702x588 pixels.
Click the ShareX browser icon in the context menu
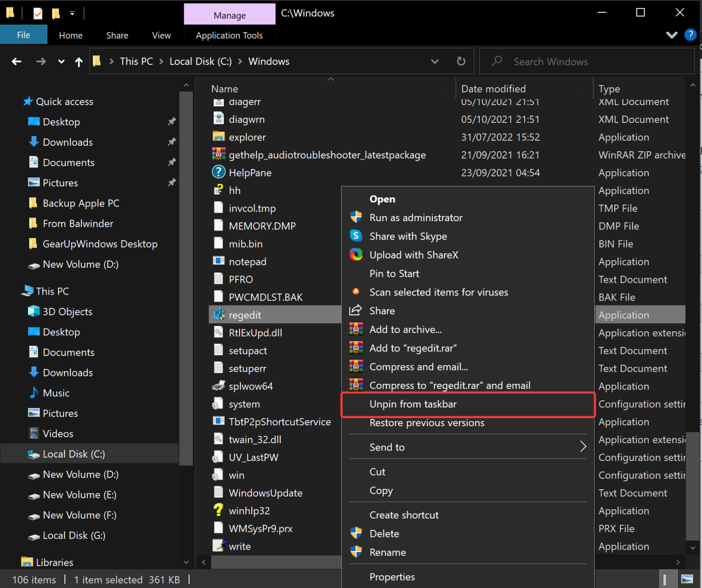pos(356,254)
